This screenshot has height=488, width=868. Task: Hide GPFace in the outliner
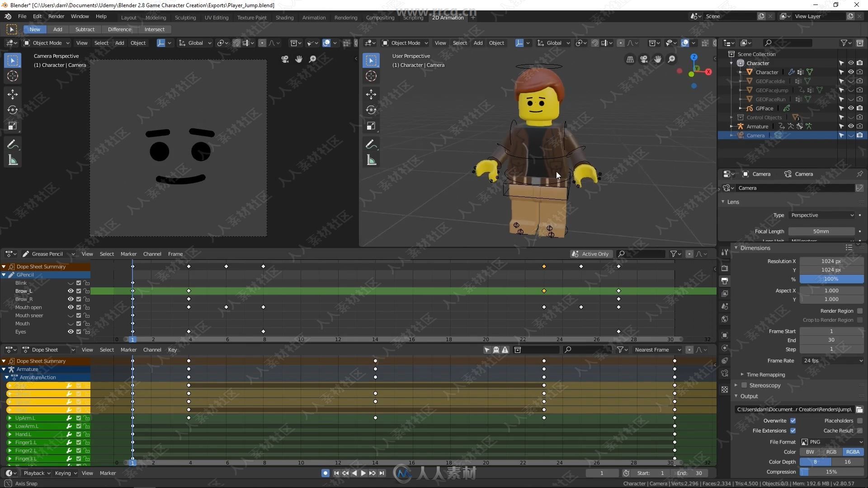(x=851, y=108)
